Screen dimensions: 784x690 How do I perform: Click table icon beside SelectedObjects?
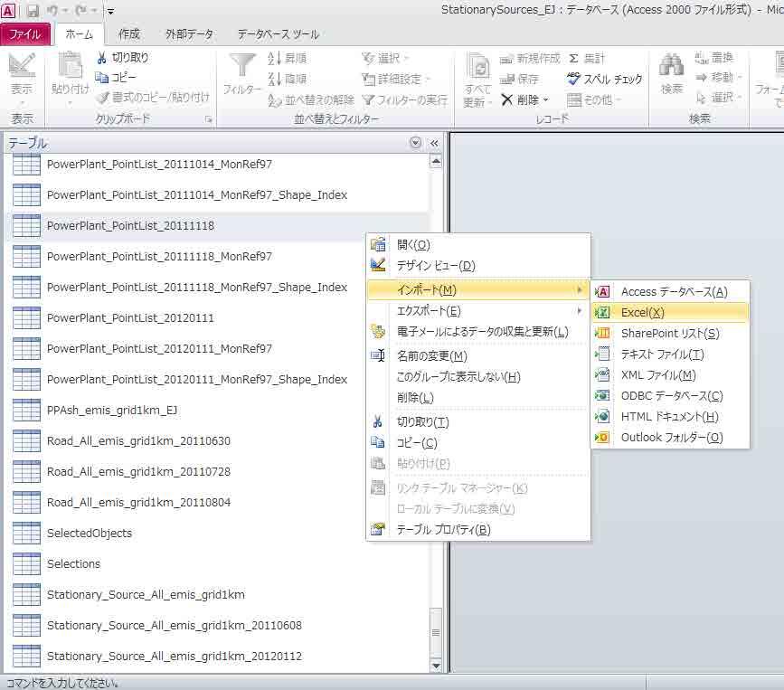(26, 533)
